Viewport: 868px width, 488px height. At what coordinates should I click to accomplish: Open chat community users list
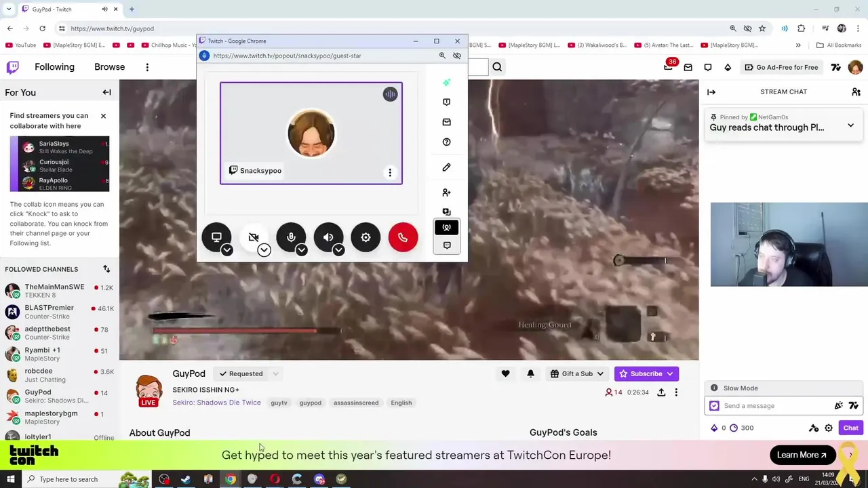coord(856,92)
